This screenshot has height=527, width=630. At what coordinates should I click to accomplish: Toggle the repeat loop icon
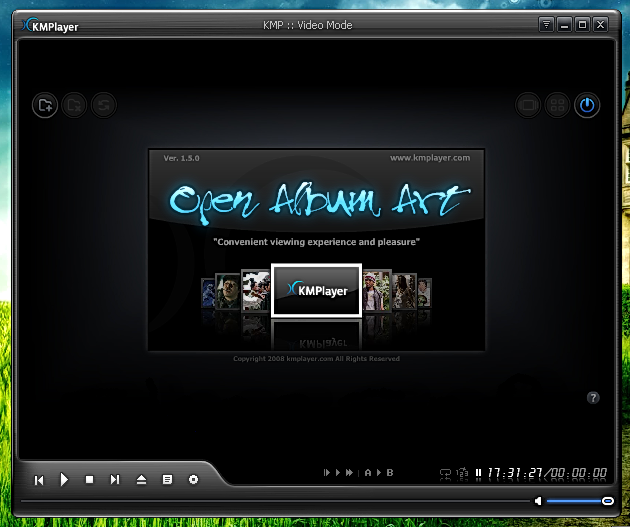pos(445,474)
